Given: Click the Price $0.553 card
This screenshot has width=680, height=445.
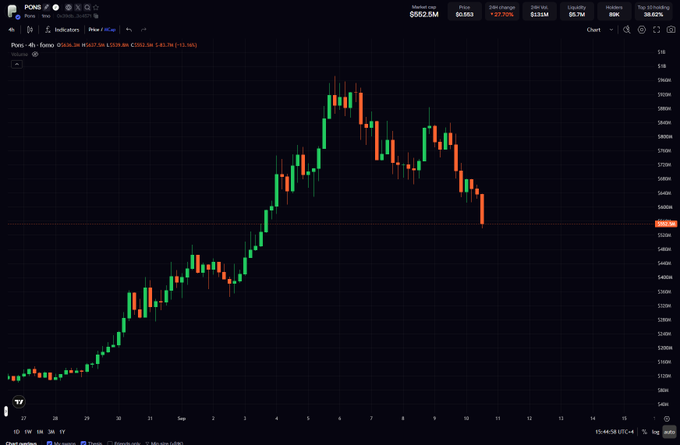Looking at the screenshot, I should pyautogui.click(x=464, y=11).
